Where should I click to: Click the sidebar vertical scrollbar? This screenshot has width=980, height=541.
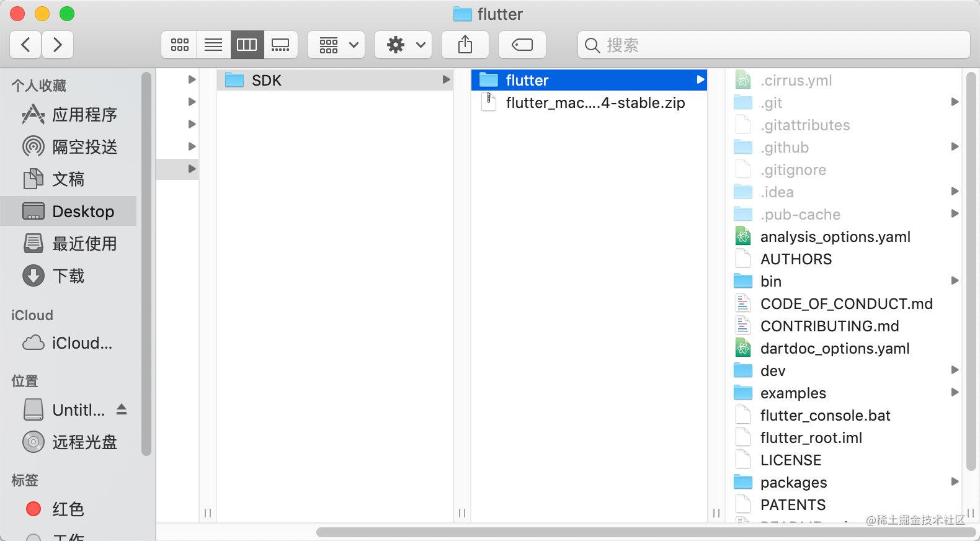point(146,264)
